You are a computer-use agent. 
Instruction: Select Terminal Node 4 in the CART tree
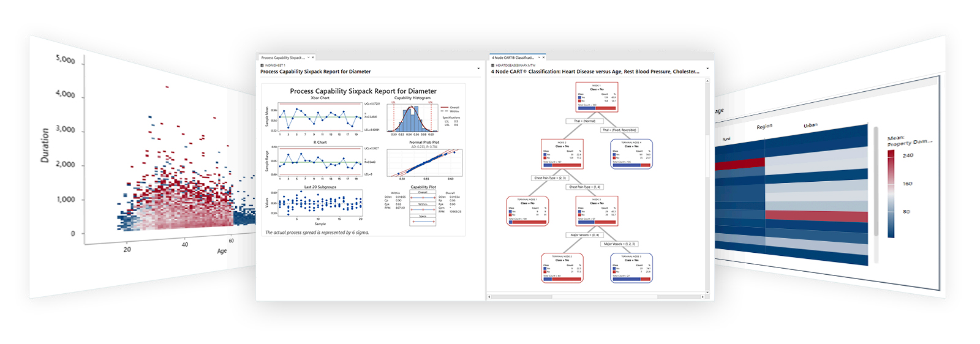pyautogui.click(x=631, y=154)
